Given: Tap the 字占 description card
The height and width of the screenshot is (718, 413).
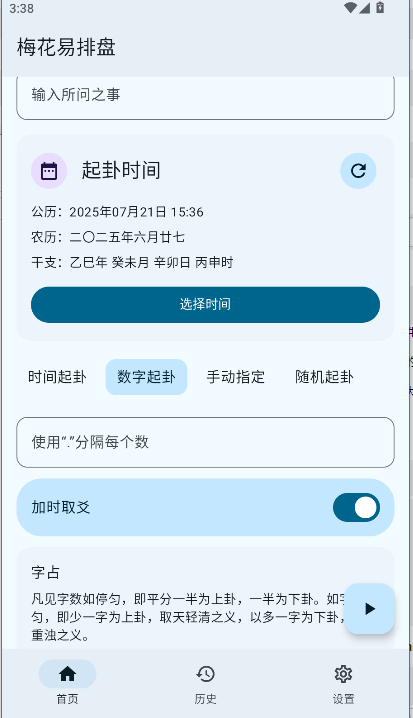Looking at the screenshot, I should 206,598.
